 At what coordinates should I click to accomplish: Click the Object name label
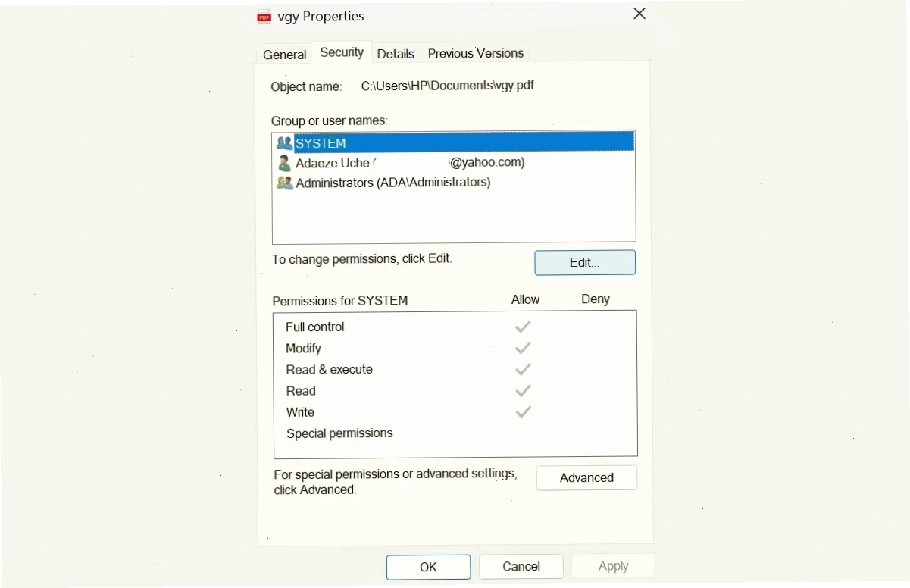click(x=306, y=87)
